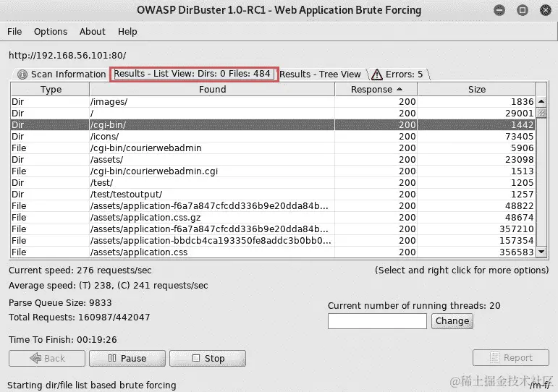This screenshot has width=558, height=392.
Task: Click the warning triangle icon on Errors tab
Action: pos(377,74)
